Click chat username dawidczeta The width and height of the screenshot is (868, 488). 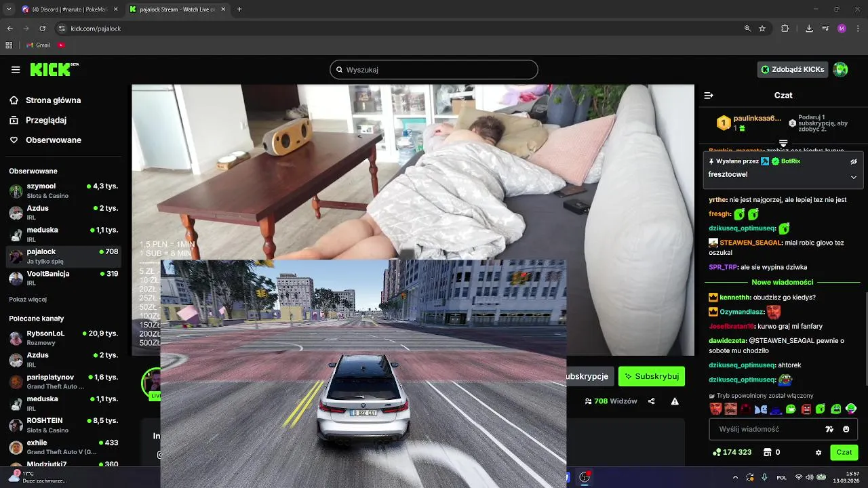[x=727, y=341]
